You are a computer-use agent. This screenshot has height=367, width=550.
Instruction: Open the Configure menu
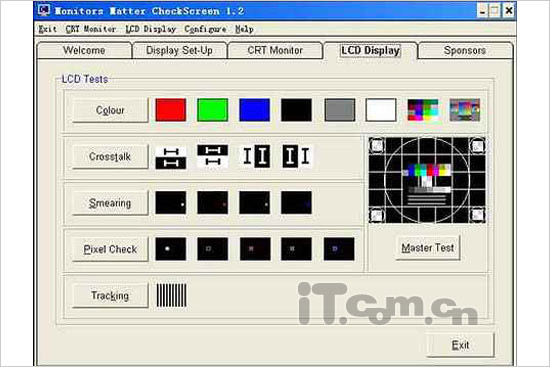pos(206,29)
